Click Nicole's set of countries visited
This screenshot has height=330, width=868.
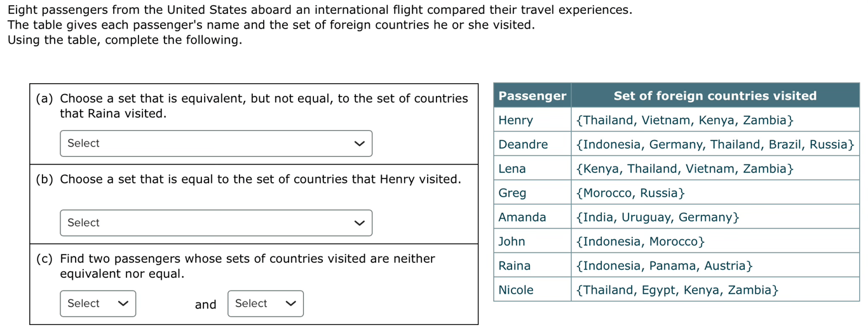click(677, 290)
